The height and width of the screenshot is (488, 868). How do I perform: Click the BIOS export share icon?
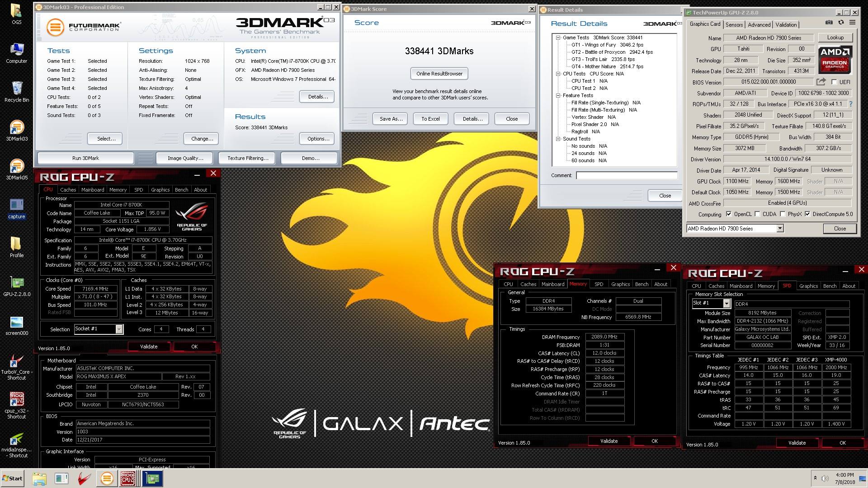click(821, 82)
